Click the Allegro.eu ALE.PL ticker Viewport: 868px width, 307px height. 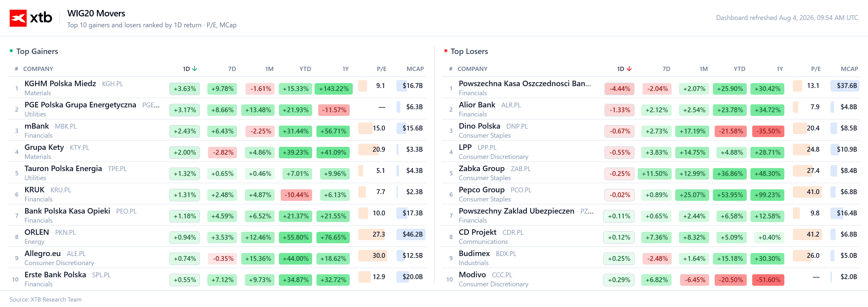(76, 254)
